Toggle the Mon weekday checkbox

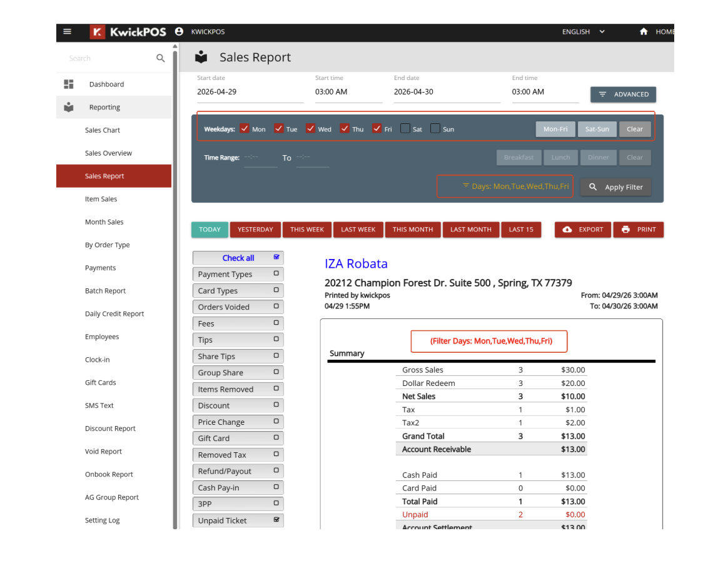[x=245, y=129]
